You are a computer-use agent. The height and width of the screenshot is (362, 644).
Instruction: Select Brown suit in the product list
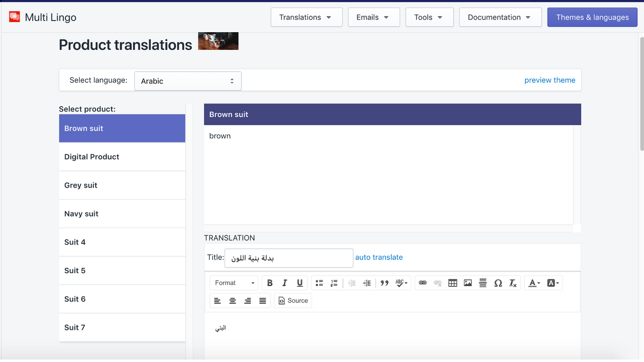point(122,128)
